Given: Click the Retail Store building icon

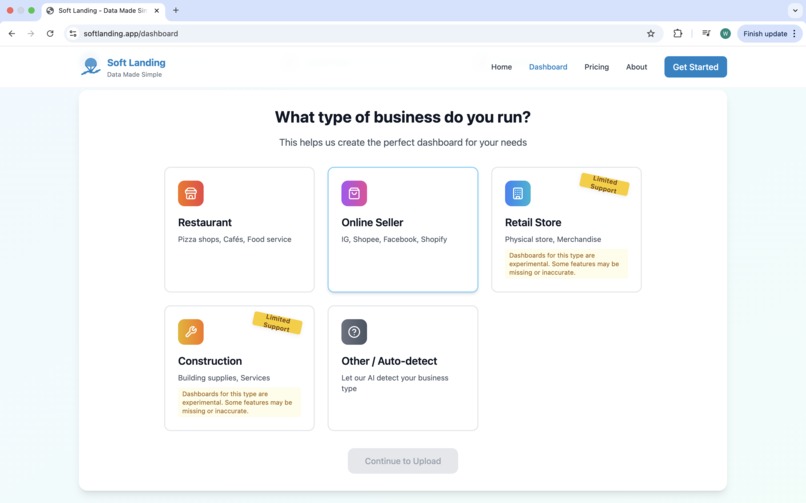Looking at the screenshot, I should (x=518, y=193).
